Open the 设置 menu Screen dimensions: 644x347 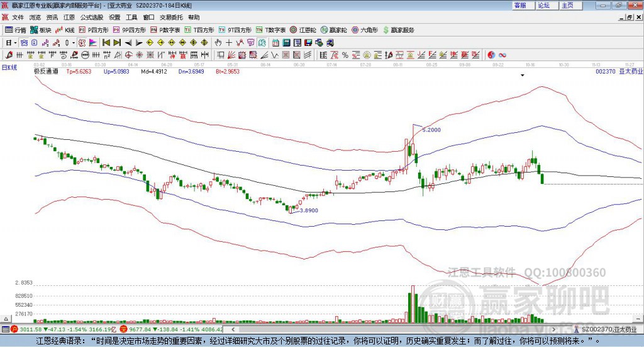114,17
